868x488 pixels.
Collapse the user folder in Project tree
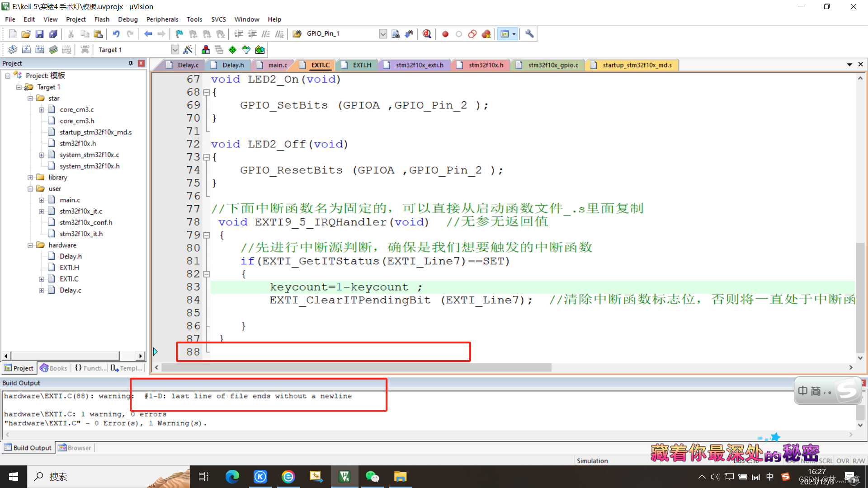point(30,188)
